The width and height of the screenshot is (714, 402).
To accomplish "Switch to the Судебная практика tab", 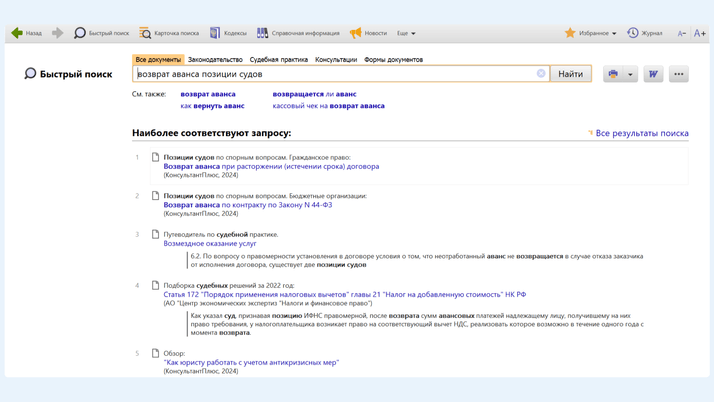I will [279, 60].
